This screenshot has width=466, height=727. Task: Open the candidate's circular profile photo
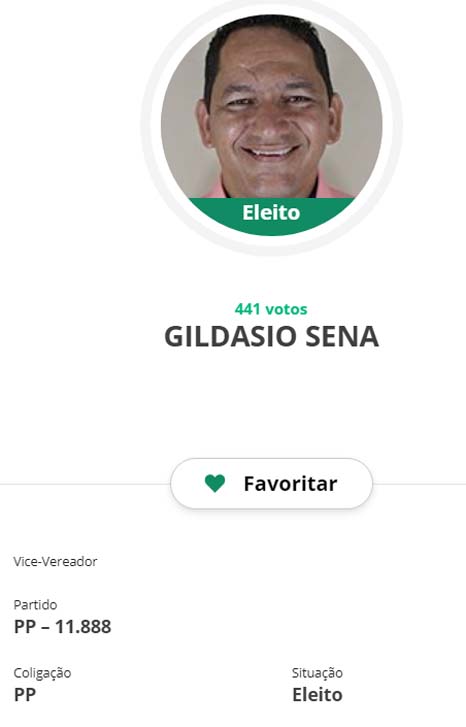[271, 124]
